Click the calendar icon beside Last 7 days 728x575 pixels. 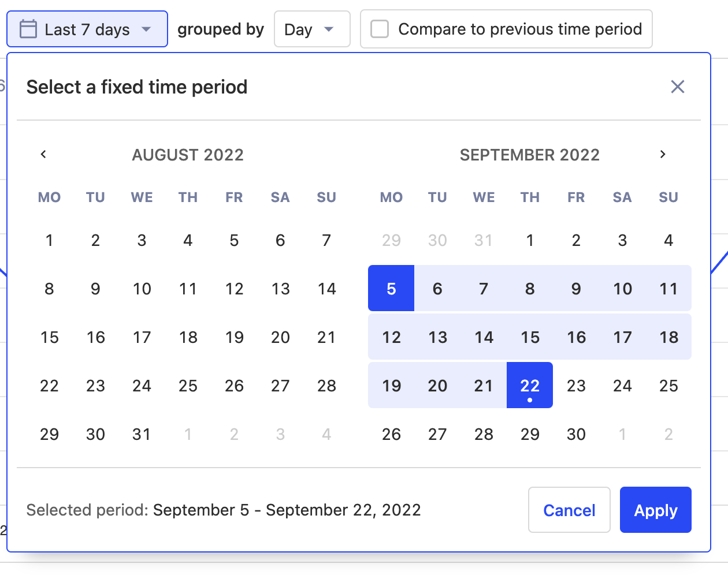click(x=28, y=28)
